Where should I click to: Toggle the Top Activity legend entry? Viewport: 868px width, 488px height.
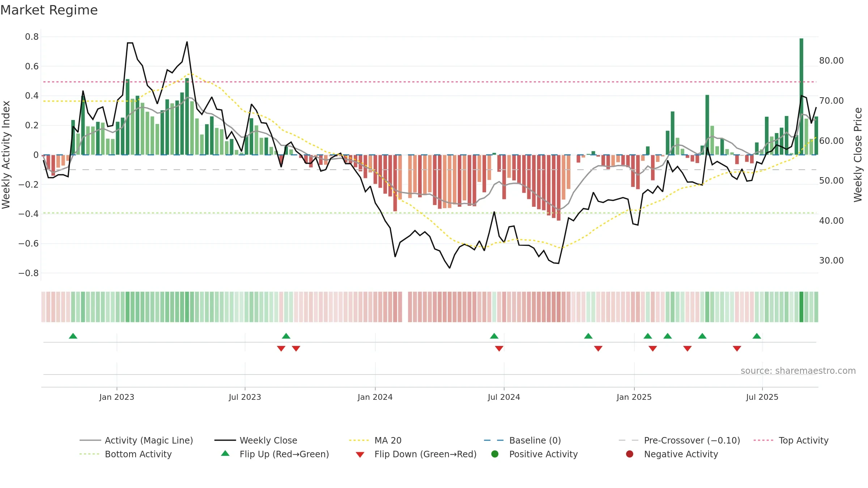[x=791, y=440]
